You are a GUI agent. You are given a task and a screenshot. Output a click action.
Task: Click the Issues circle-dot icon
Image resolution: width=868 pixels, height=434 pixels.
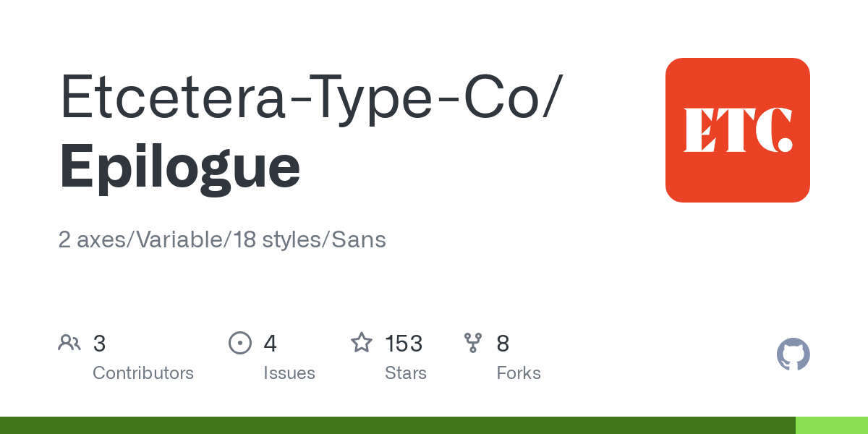[x=239, y=343]
